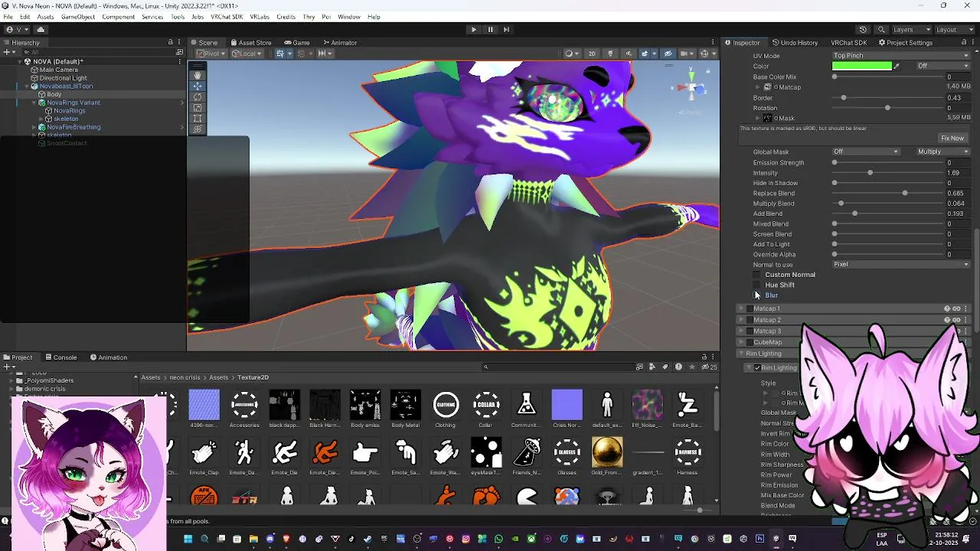Open scene camera settings icon
This screenshot has width=980, height=551.
(x=686, y=54)
